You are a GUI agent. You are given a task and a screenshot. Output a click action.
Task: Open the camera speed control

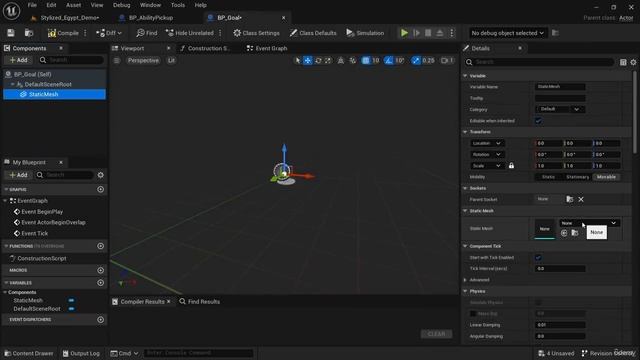tap(447, 60)
